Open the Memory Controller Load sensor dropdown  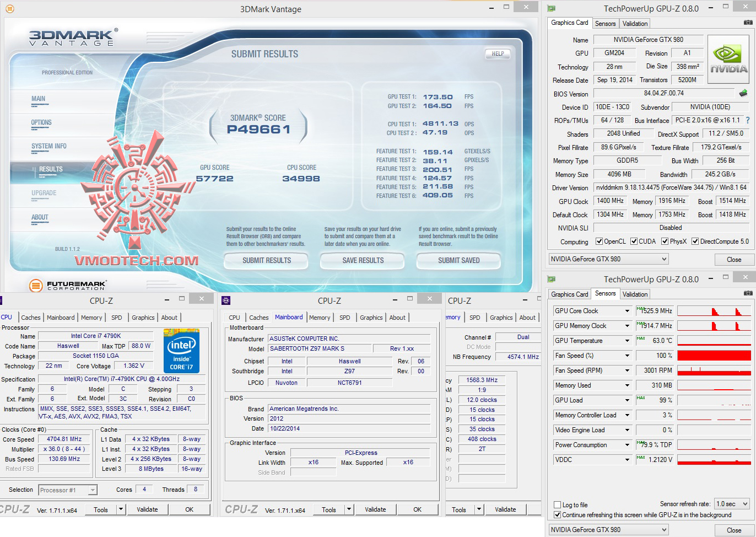click(x=627, y=415)
